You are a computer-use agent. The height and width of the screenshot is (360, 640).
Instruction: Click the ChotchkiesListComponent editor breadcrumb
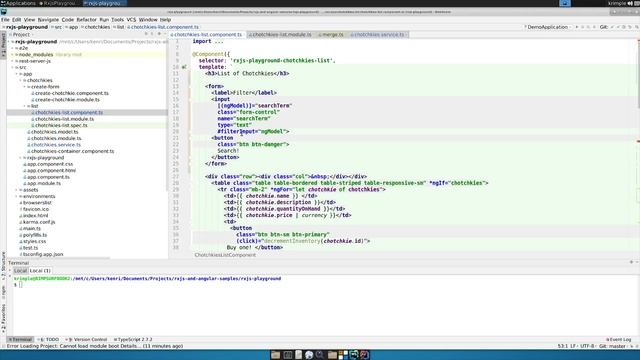(x=225, y=255)
